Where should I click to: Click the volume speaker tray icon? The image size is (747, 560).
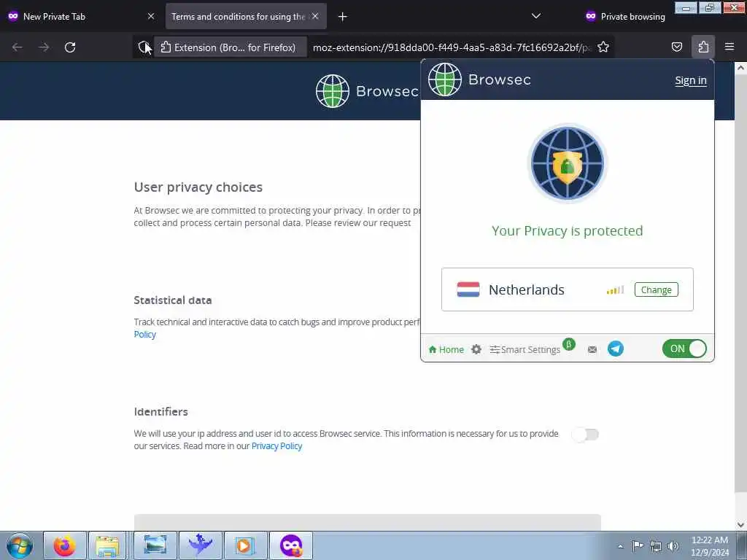[673, 546]
